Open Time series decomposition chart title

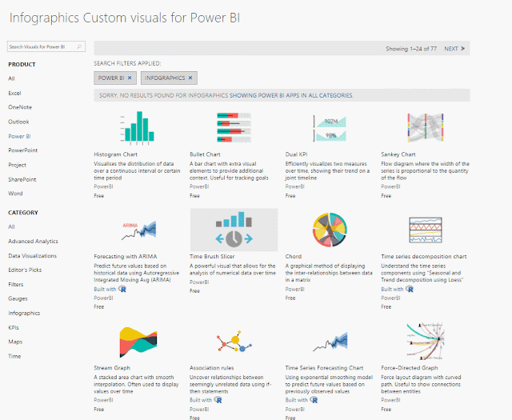(x=423, y=256)
